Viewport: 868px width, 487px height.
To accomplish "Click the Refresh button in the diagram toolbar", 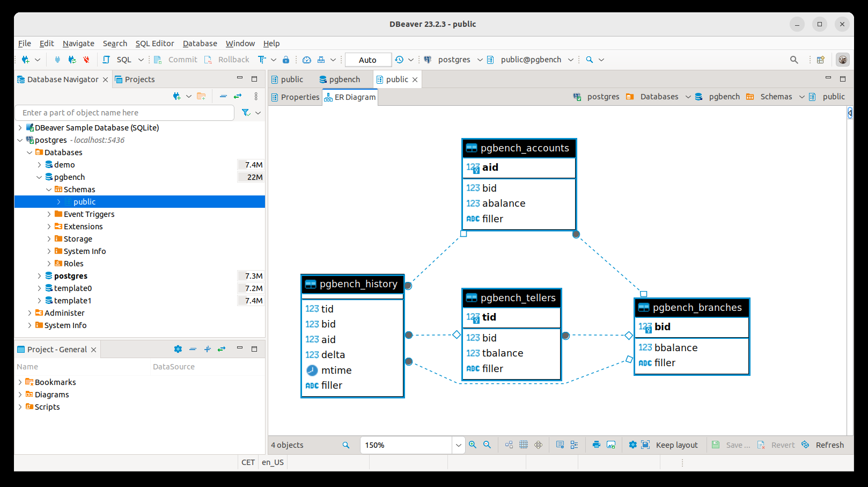I will [x=823, y=445].
